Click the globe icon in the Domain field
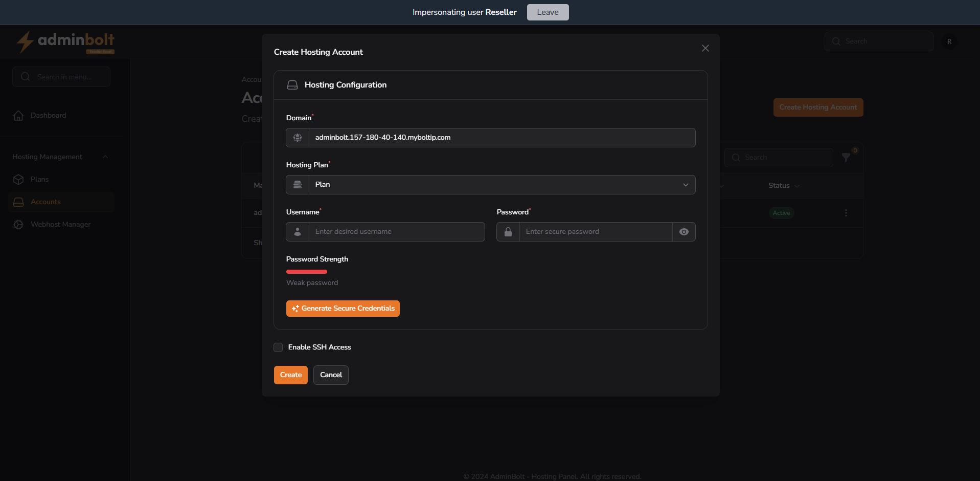The width and height of the screenshot is (980, 481). point(297,137)
